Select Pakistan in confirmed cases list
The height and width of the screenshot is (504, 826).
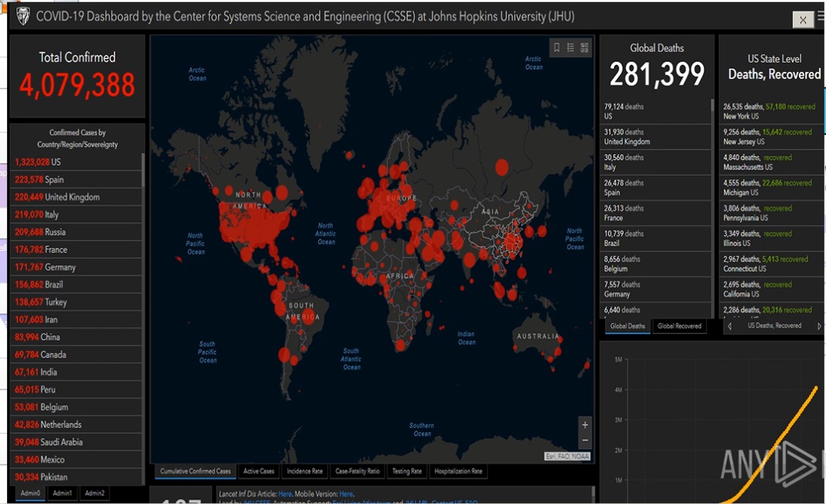76,477
